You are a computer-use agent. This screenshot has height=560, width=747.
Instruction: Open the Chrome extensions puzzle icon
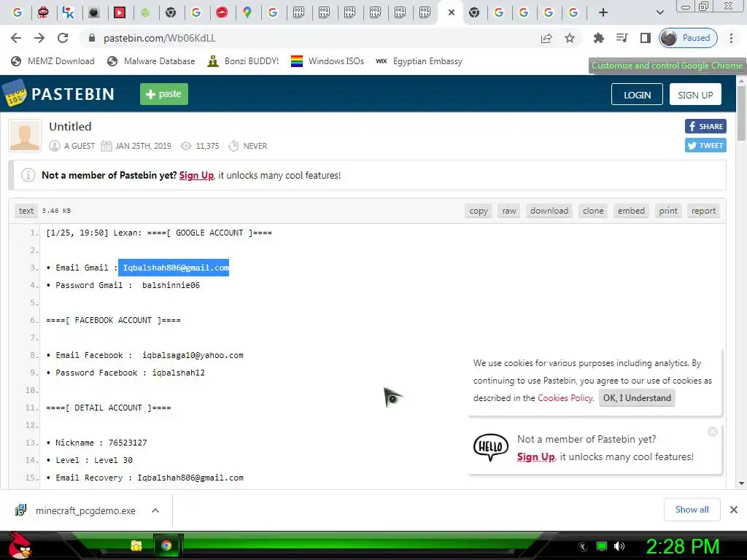599,38
